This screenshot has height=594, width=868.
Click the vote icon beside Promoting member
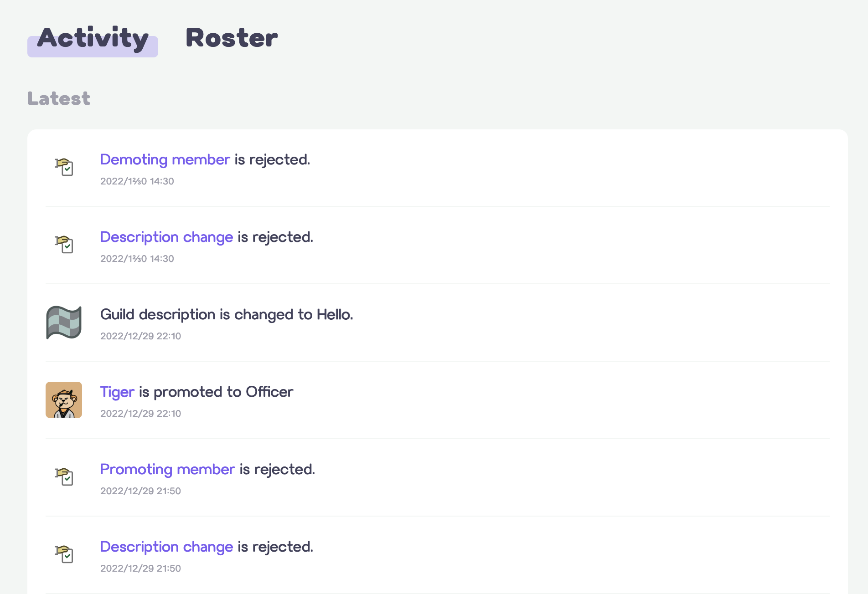point(64,477)
